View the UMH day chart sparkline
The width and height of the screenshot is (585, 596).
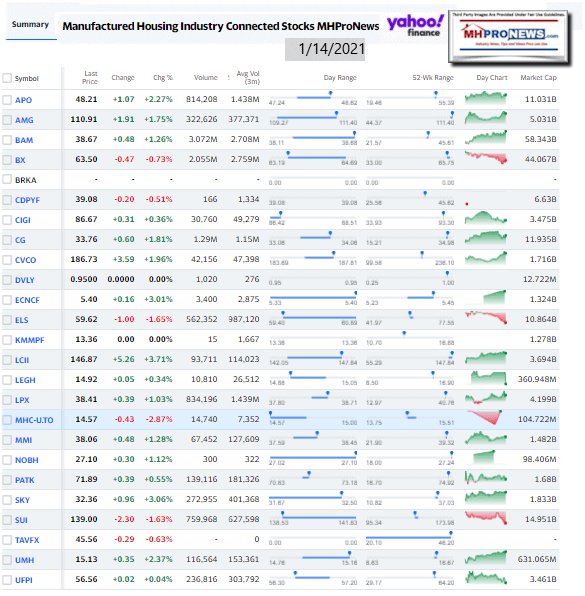[x=486, y=558]
